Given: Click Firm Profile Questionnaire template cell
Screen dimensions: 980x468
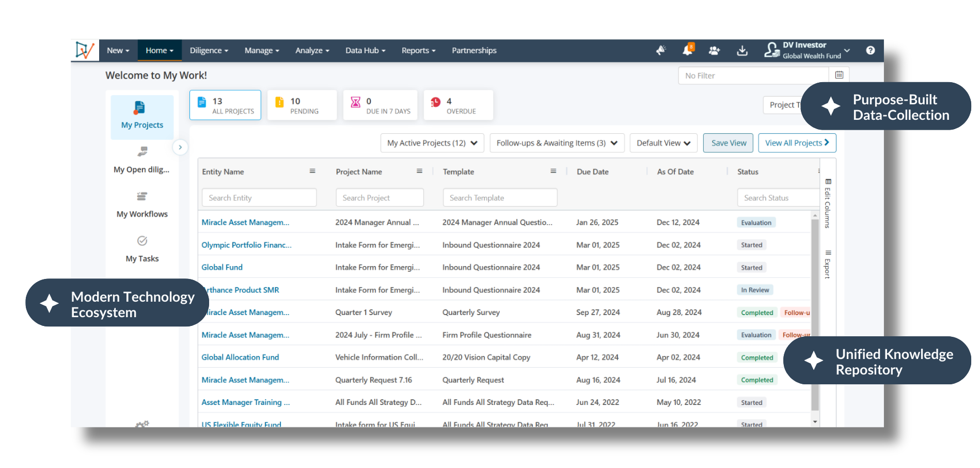Looking at the screenshot, I should (x=487, y=335).
